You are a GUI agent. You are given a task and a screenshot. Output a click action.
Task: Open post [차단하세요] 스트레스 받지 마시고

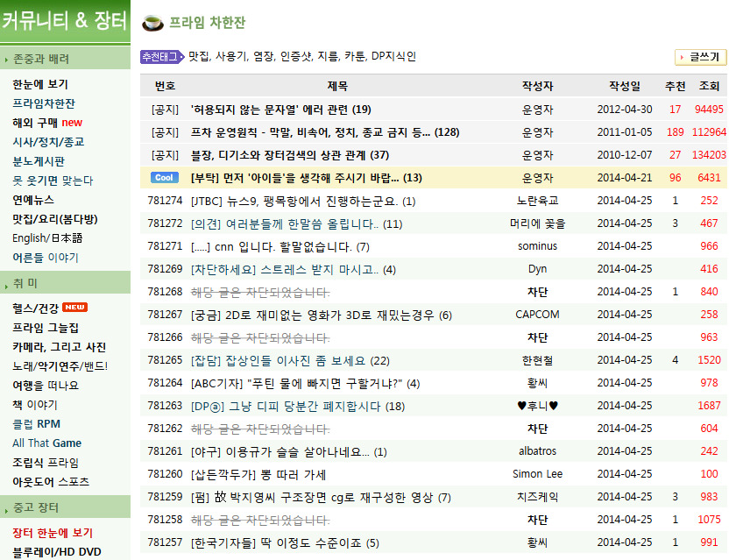coord(293,269)
